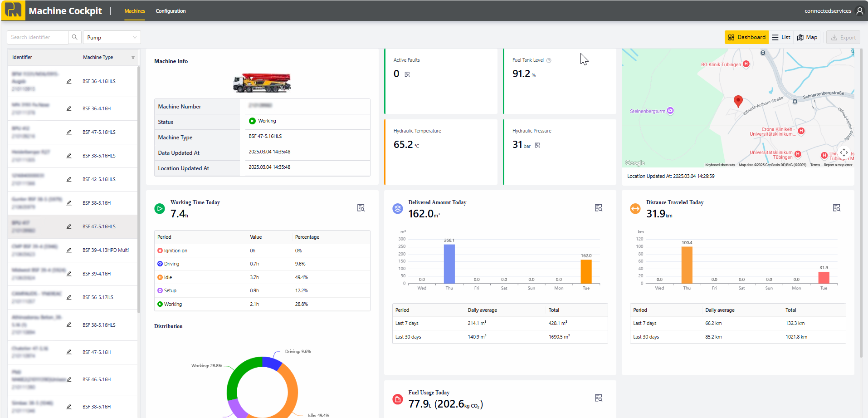Click the Tuesday orange bar in delivered chart
The image size is (868, 418).
pyautogui.click(x=586, y=272)
